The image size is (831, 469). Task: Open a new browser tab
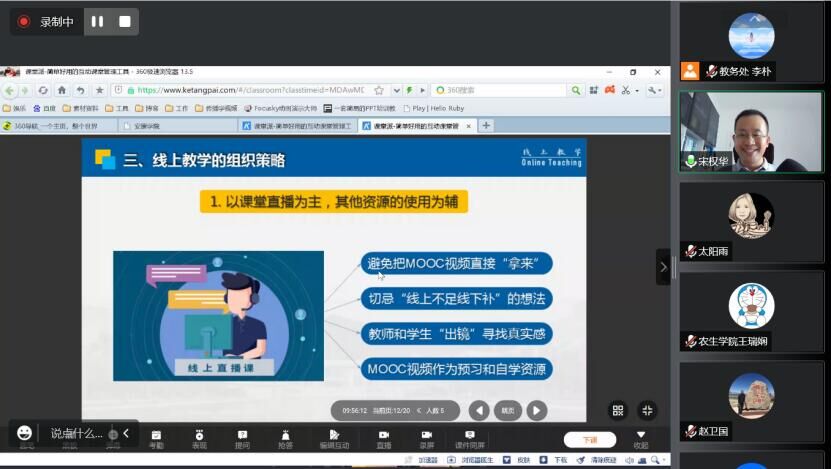(x=486, y=126)
